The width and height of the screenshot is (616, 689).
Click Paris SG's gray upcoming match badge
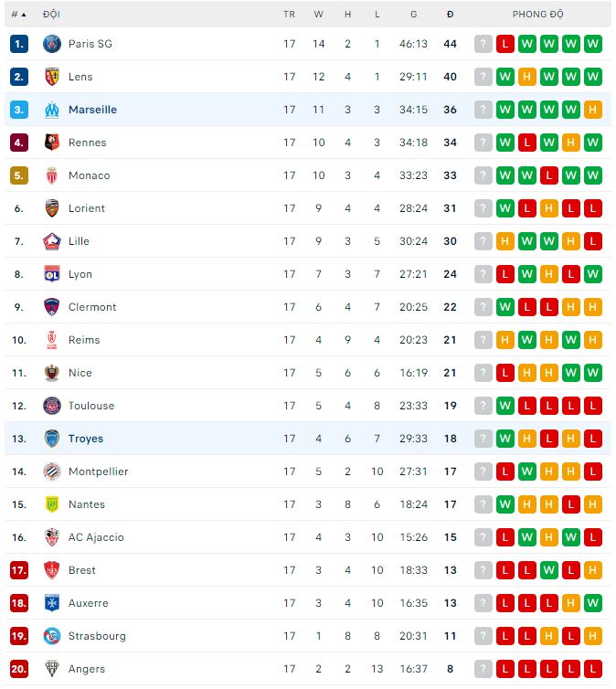click(483, 44)
